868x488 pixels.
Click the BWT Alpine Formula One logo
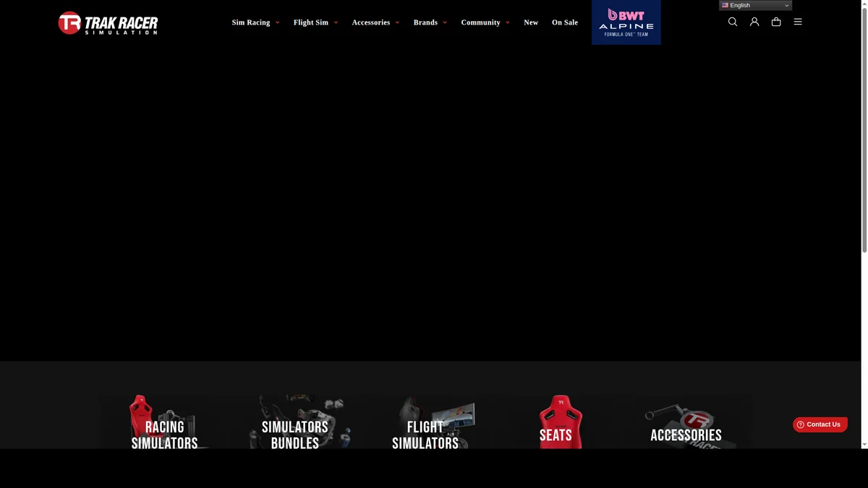[626, 22]
